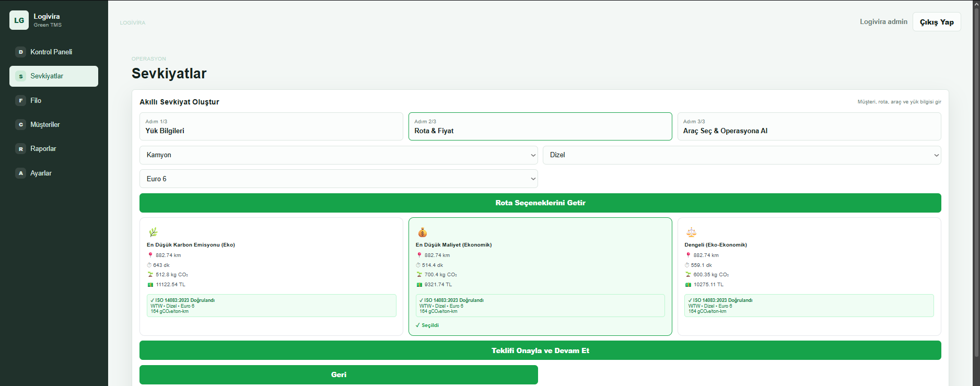Open the Müşteriler page
Screen dimensions: 980x386
point(54,124)
